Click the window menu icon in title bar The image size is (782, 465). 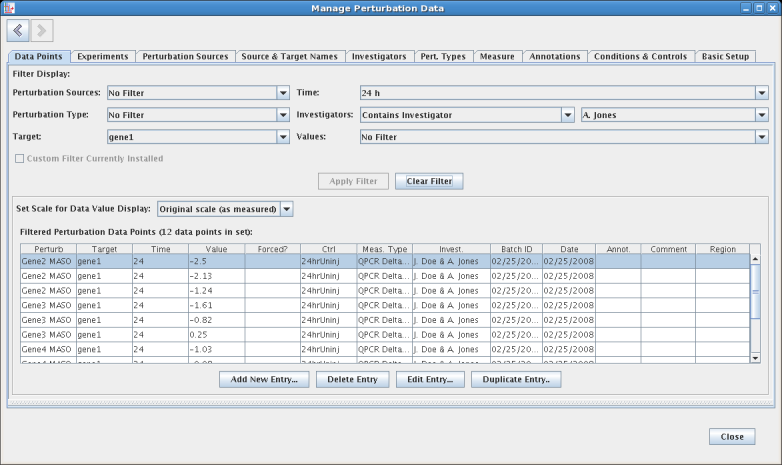(x=9, y=8)
